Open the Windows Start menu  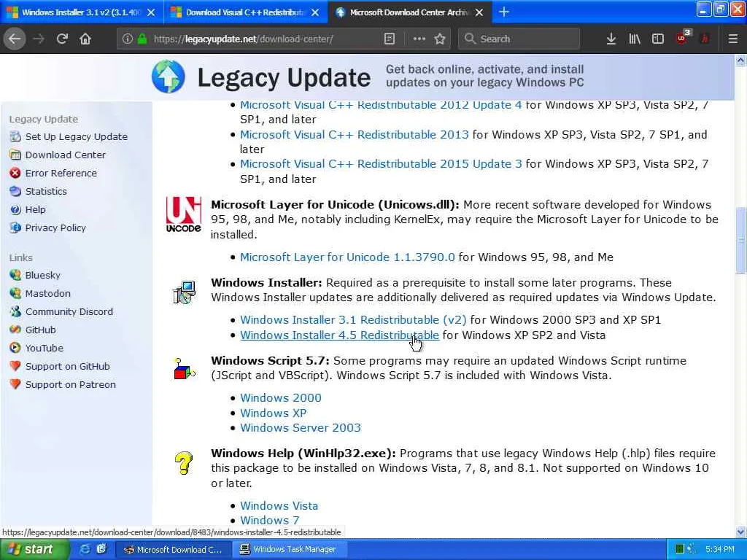[x=34, y=550]
